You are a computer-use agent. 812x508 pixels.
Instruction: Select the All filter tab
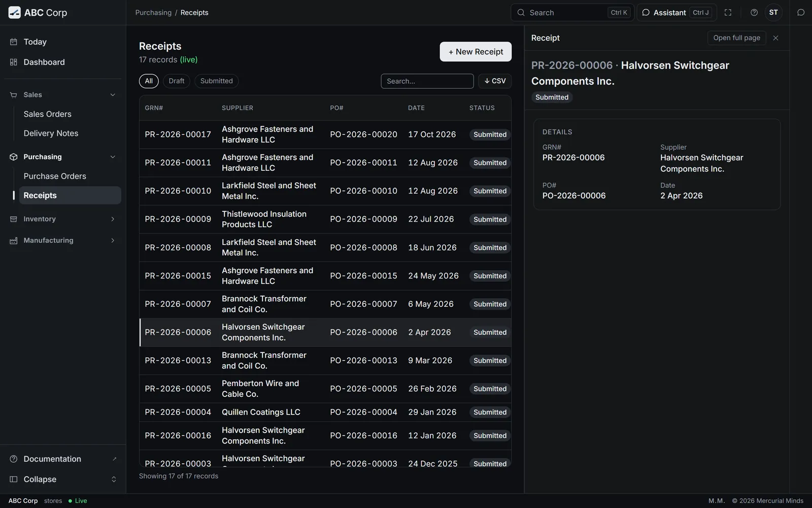coord(149,81)
